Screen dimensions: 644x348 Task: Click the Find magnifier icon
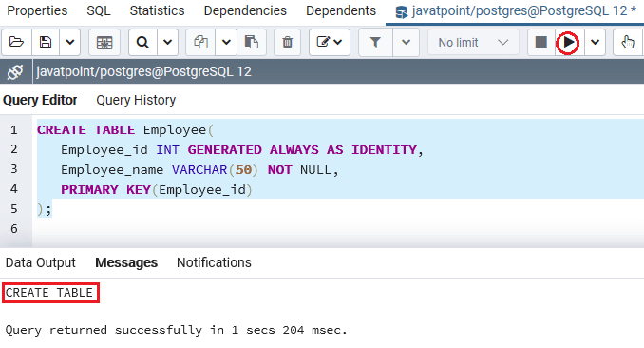point(142,42)
